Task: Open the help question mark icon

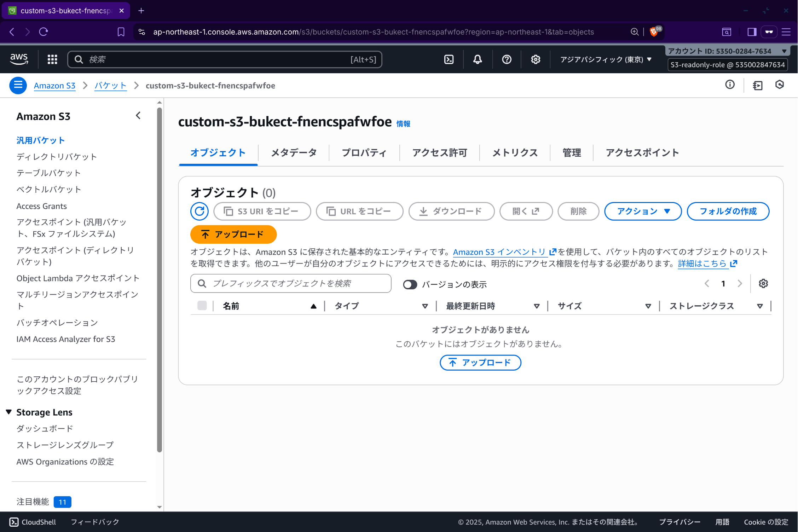Action: coord(507,59)
